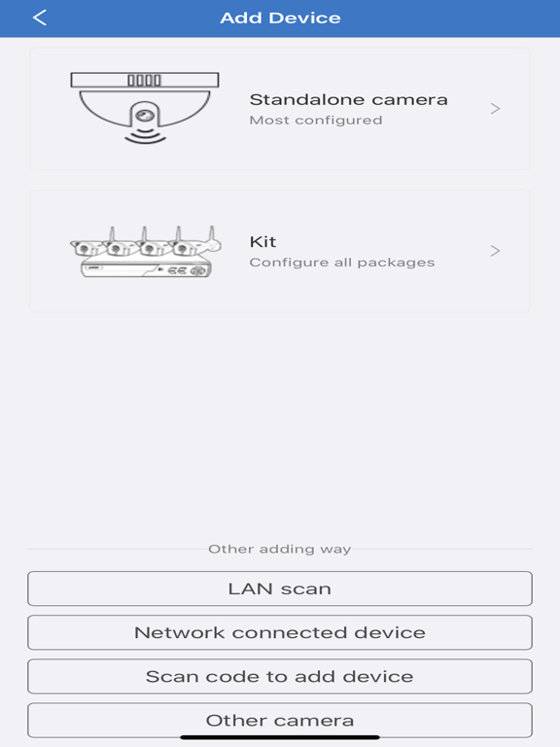Image resolution: width=560 pixels, height=747 pixels.
Task: Tap the Other adding way label
Action: pyautogui.click(x=280, y=549)
